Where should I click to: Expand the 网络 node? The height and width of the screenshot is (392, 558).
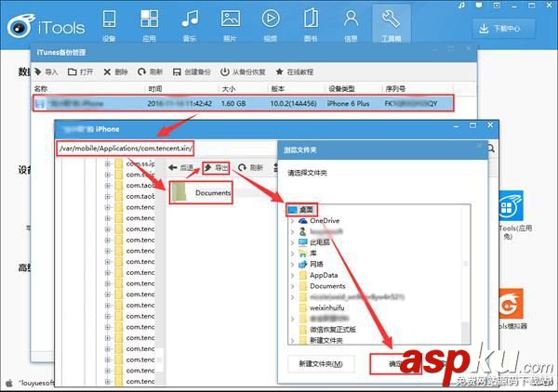tap(293, 265)
